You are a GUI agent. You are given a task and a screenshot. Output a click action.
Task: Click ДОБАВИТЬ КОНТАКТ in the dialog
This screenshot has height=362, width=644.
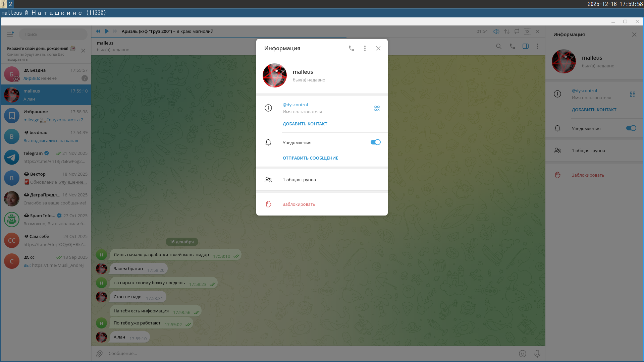305,124
